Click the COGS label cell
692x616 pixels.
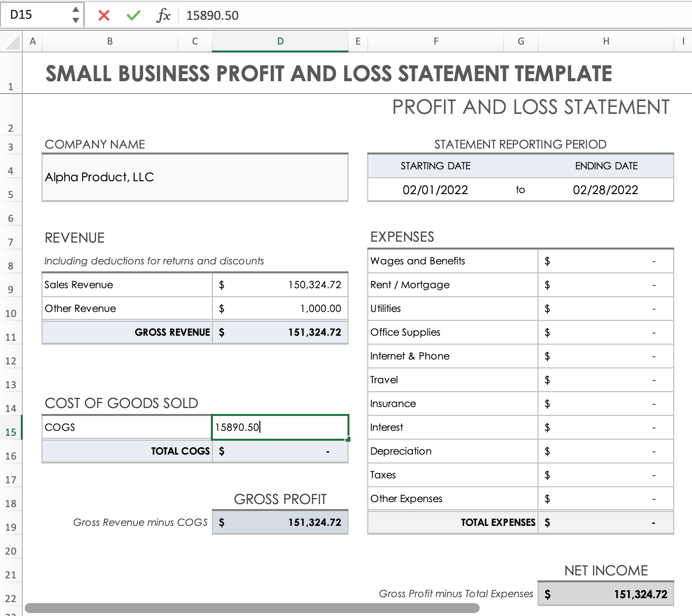127,427
